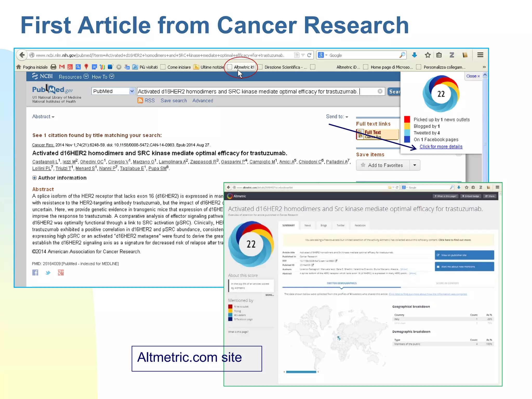Viewport: 532px width, 399px height.
Task: Click the magnifier icon in the Google search box
Action: (x=402, y=55)
